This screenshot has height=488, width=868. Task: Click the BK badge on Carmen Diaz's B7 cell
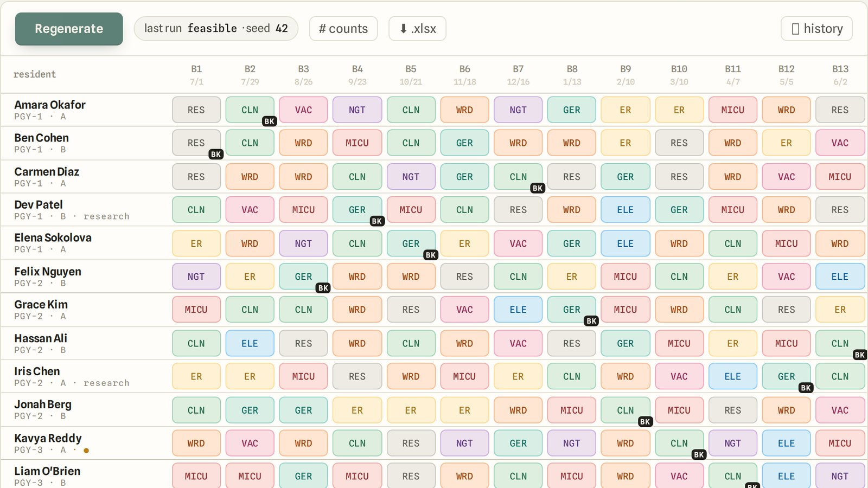coord(538,188)
